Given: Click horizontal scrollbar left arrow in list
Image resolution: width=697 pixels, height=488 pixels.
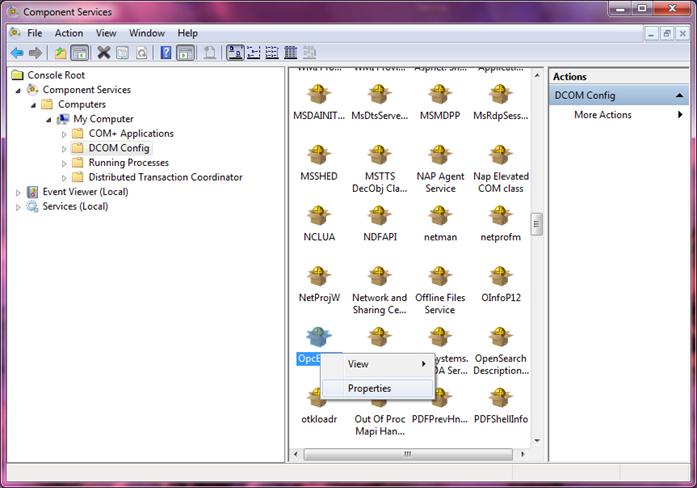Looking at the screenshot, I should pyautogui.click(x=295, y=454).
